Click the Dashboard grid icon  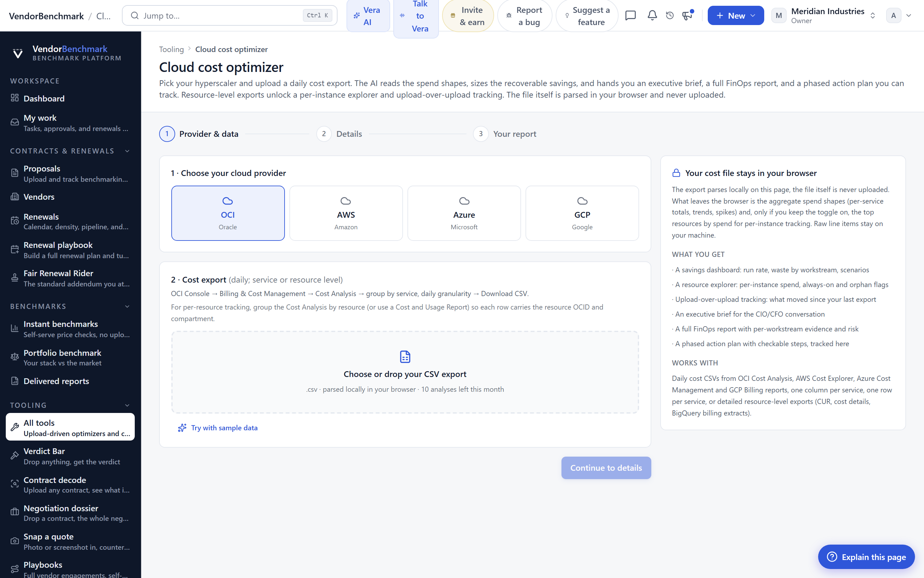pos(14,98)
